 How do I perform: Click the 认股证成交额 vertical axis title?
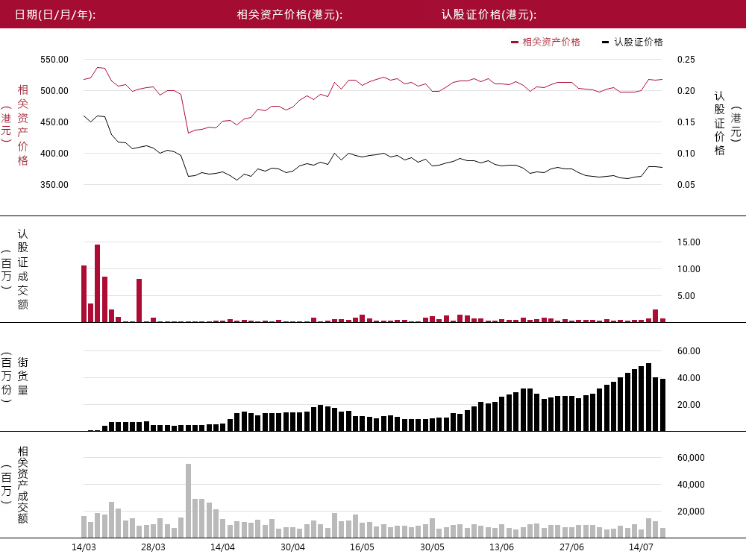click(22, 269)
